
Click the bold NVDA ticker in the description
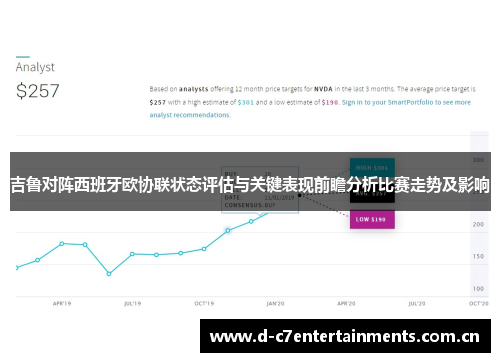point(323,89)
